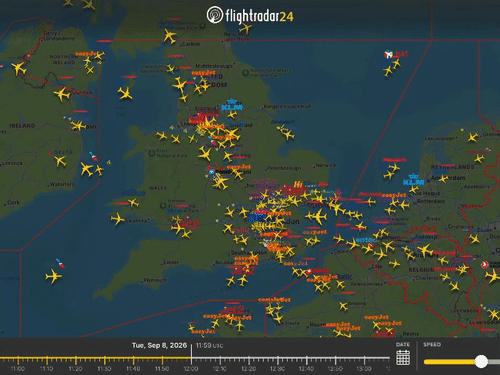This screenshot has height=375, width=500.
Task: Click the Cork city label
Action: click(13, 202)
